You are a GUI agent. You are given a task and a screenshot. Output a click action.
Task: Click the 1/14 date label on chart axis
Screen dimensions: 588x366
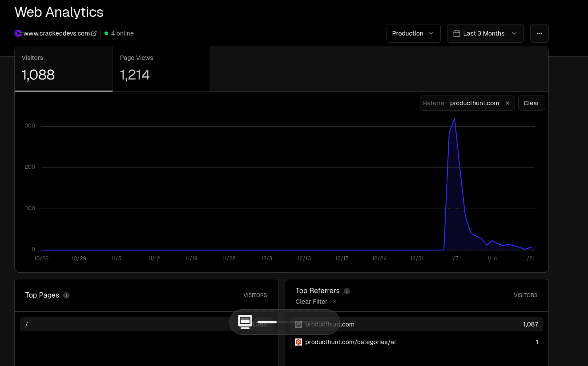492,258
